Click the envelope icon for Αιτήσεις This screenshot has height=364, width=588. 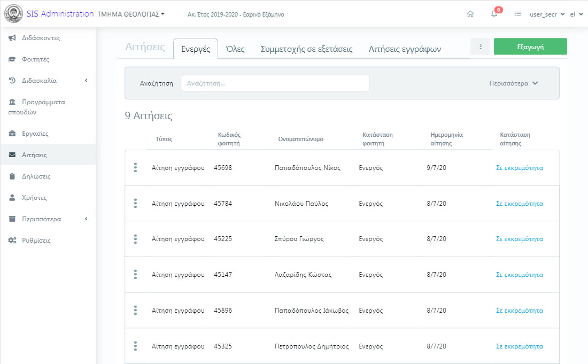(x=12, y=155)
